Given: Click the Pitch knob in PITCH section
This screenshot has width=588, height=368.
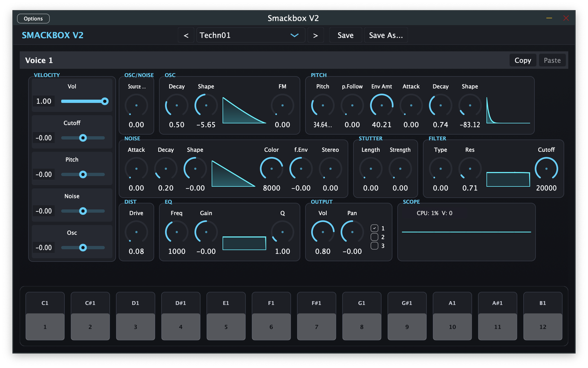Looking at the screenshot, I should pyautogui.click(x=323, y=105).
